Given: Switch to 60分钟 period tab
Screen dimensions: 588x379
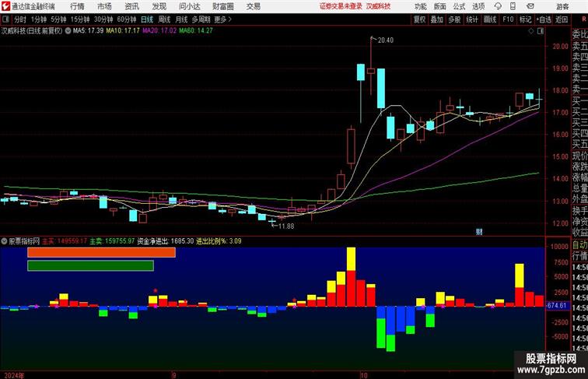Looking at the screenshot, I should tap(126, 19).
